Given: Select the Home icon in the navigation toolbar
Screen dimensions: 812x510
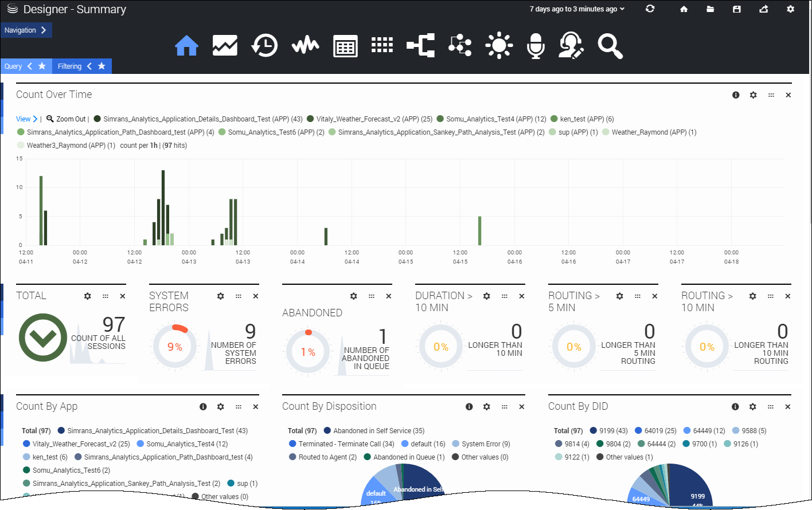Looking at the screenshot, I should coord(186,45).
